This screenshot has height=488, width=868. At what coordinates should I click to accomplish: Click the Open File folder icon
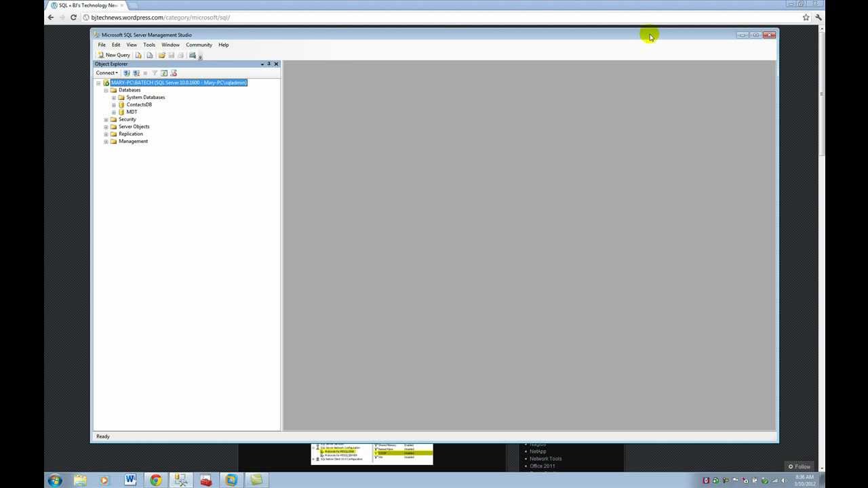tap(162, 55)
